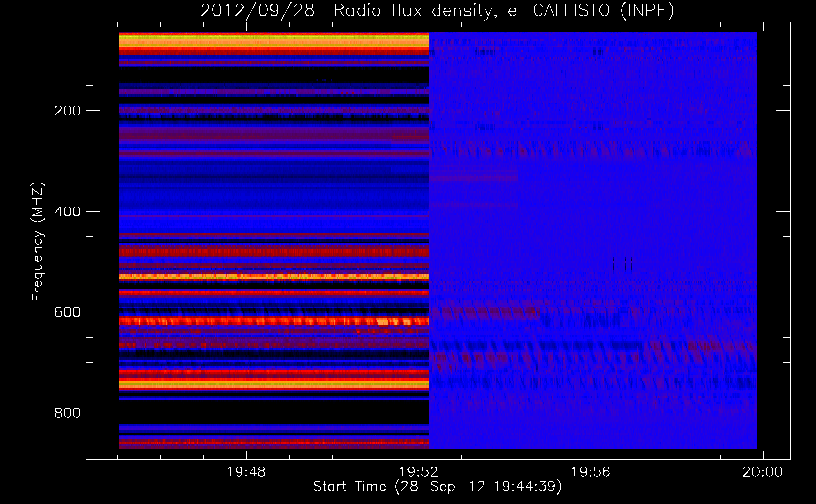Image resolution: width=816 pixels, height=504 pixels.
Task: Click the '19:56' time tick label
Action: coord(591,472)
